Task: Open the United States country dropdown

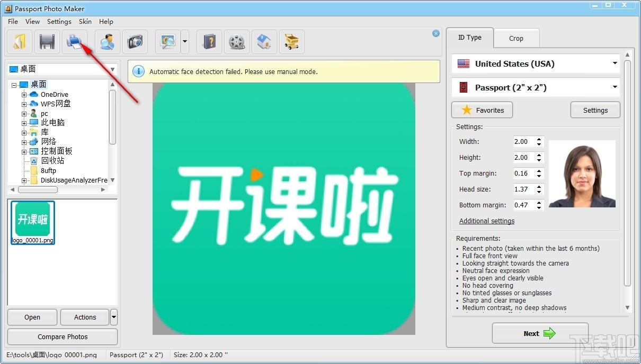Action: click(x=536, y=63)
